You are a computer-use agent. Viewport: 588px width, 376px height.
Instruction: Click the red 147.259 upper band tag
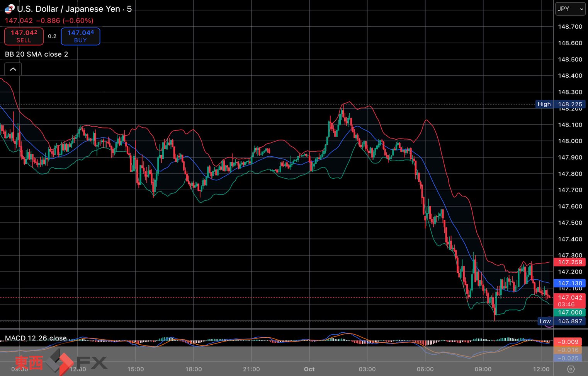pos(569,262)
